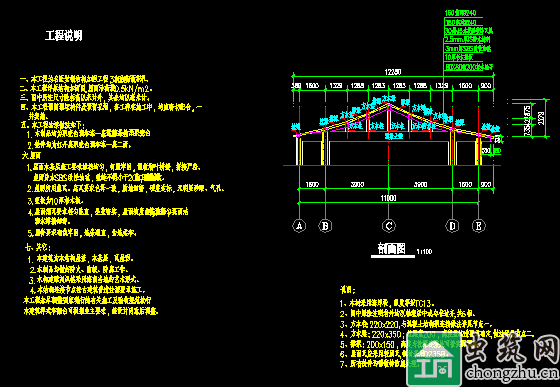This screenshot has width=560, height=387.
Task: Select the axis bubble marked D
Action: (x=452, y=226)
